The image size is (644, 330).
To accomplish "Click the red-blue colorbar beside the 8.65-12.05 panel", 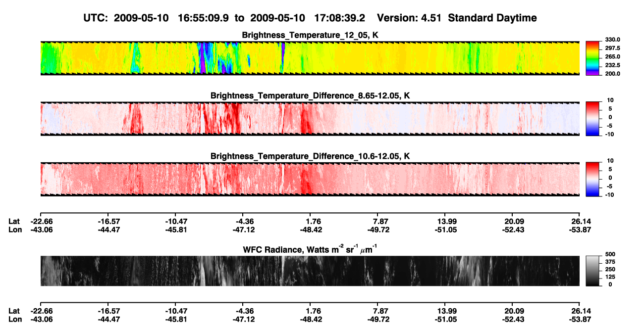I will [594, 119].
